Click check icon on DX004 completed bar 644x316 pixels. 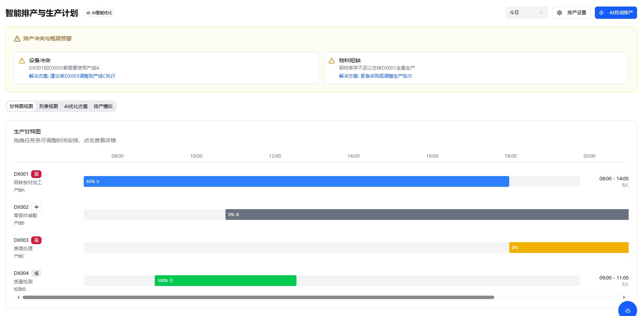point(171,281)
